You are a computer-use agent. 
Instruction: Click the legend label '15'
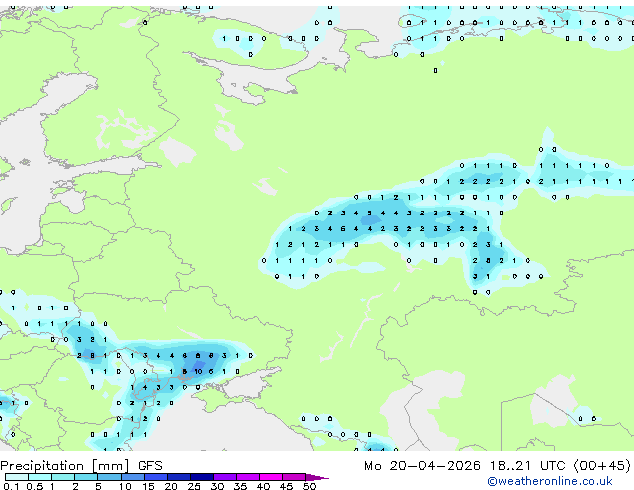148,486
